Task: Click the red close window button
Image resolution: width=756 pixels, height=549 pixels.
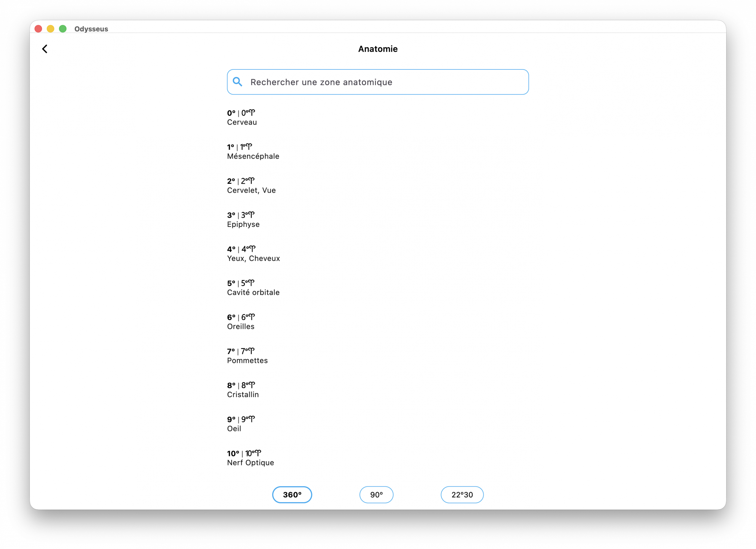Action: tap(38, 29)
